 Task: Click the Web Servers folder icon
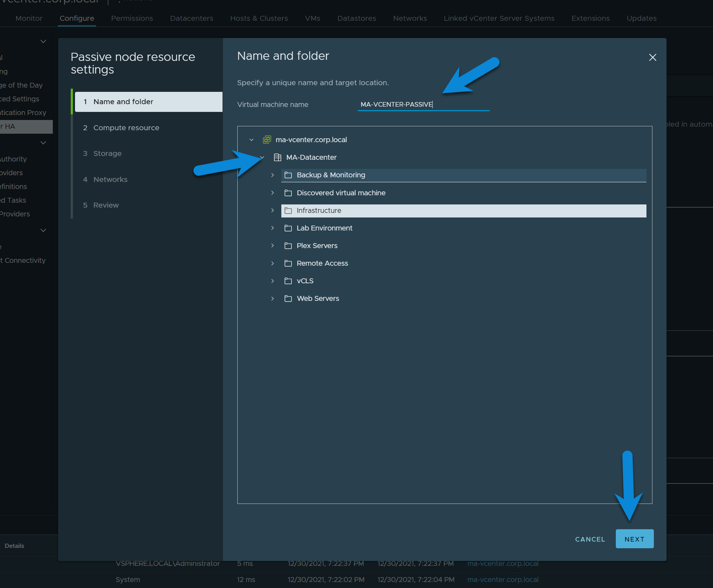(288, 298)
